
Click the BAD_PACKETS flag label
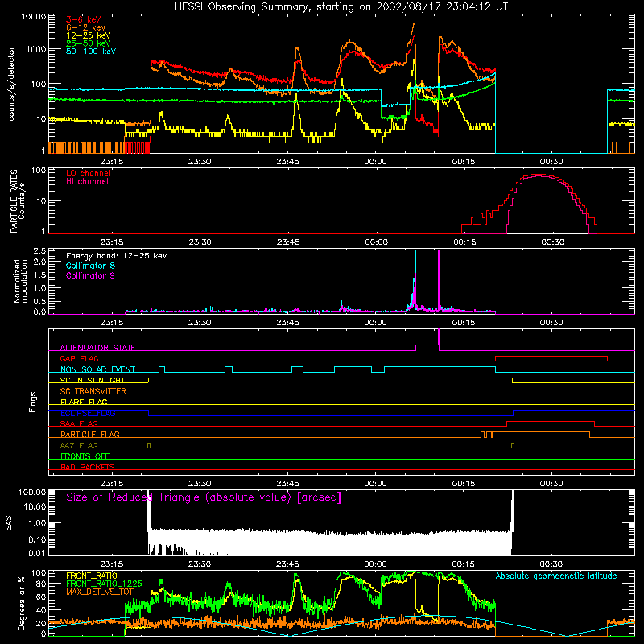[88, 467]
